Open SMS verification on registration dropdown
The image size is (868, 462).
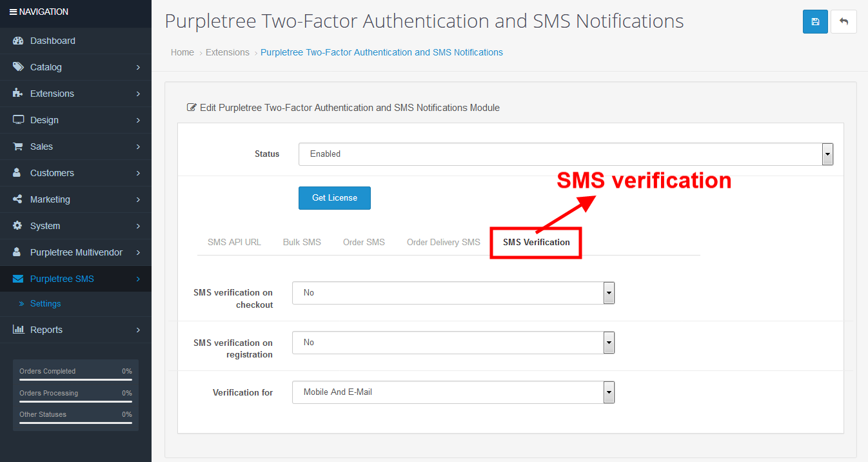point(453,343)
